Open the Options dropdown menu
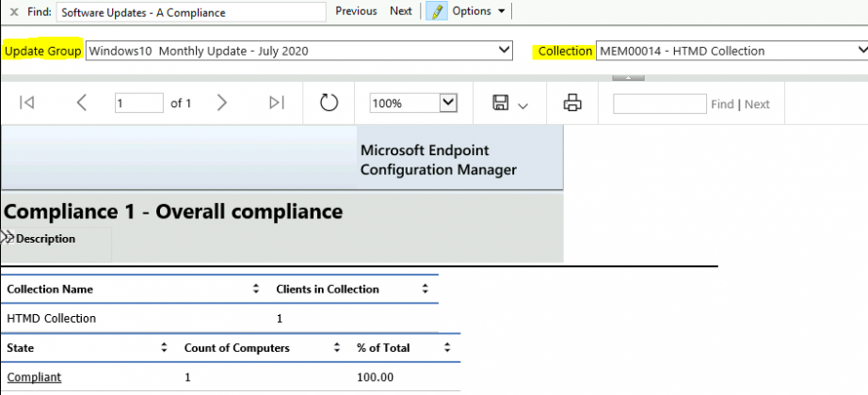This screenshot has height=395, width=868. [478, 11]
